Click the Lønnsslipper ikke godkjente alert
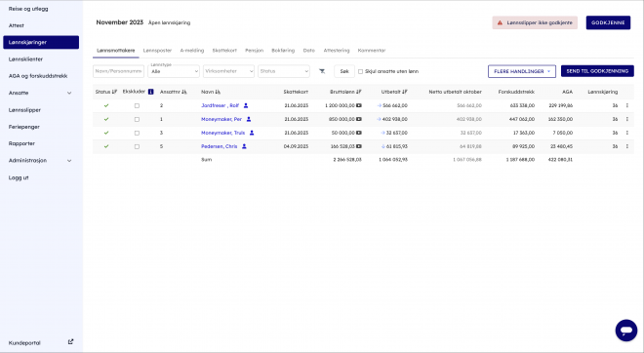The height and width of the screenshot is (353, 644). coord(535,23)
